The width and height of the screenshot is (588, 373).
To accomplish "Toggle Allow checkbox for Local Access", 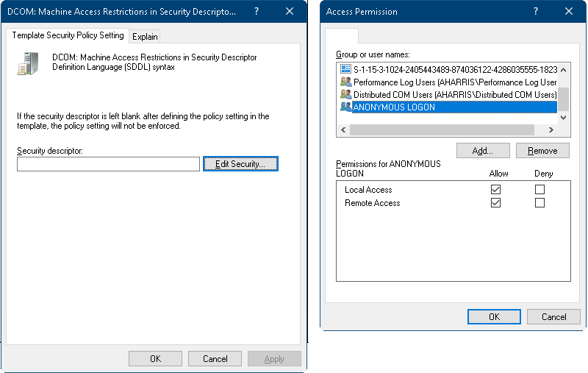I will click(495, 190).
